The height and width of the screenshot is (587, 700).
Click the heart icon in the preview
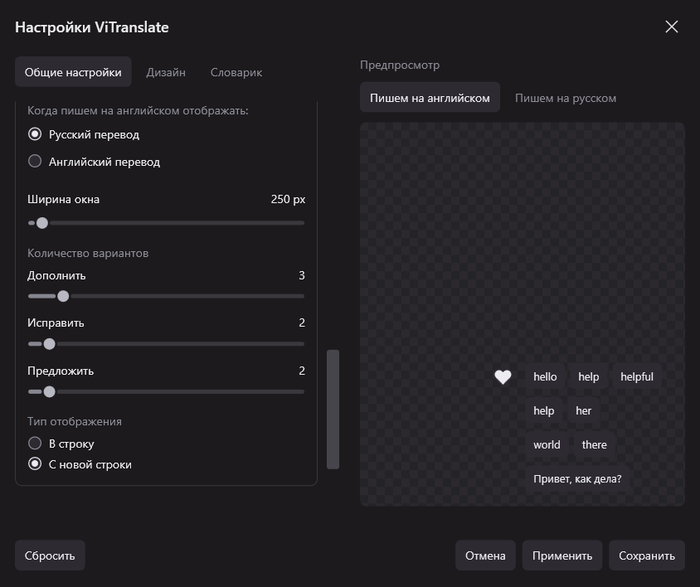pos(503,377)
